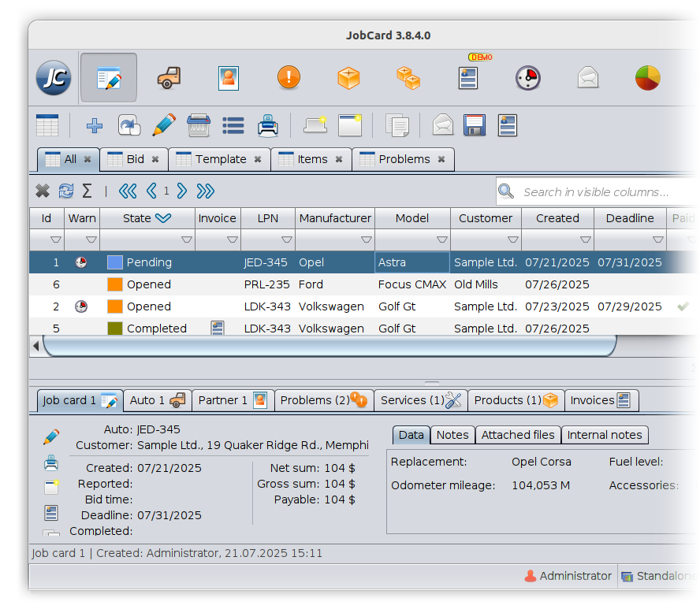The height and width of the screenshot is (609, 700).
Task: Open the Manufacturer column filter dropdown
Action: pyautogui.click(x=366, y=239)
